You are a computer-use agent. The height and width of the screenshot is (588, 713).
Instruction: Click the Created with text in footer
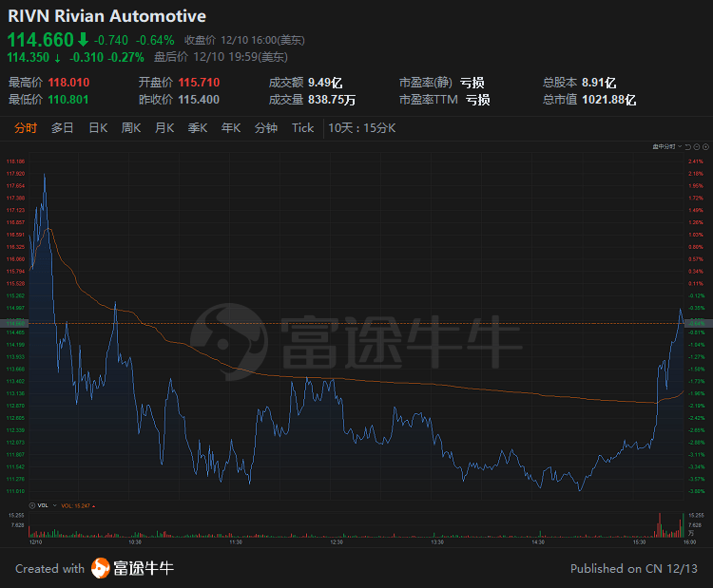click(50, 568)
